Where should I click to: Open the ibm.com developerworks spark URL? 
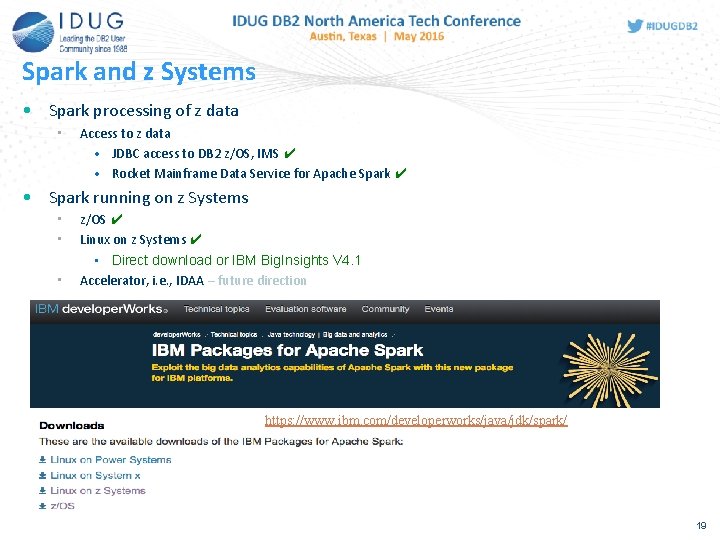tap(416, 420)
